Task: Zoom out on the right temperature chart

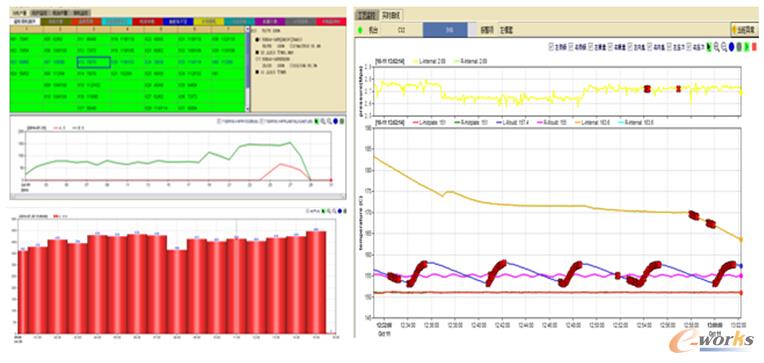Action: click(725, 47)
